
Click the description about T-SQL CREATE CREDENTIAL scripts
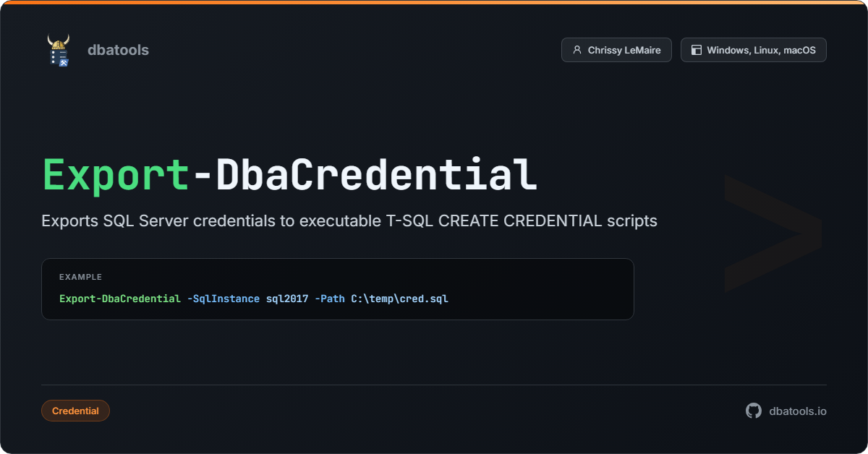point(349,220)
